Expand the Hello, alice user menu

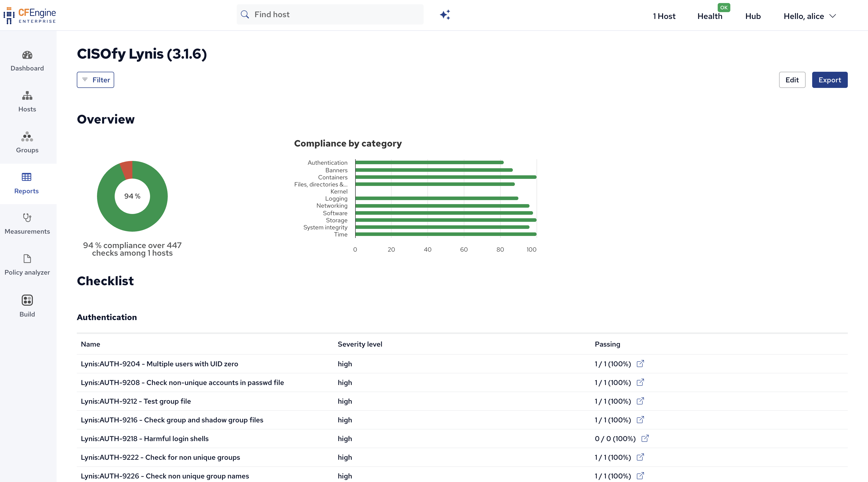pos(810,16)
